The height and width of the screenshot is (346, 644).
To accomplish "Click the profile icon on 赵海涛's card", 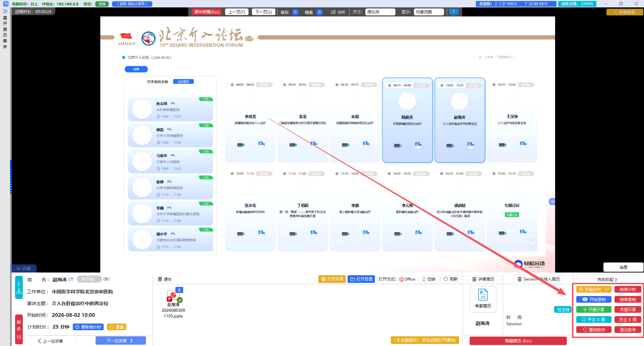I will [471, 145].
